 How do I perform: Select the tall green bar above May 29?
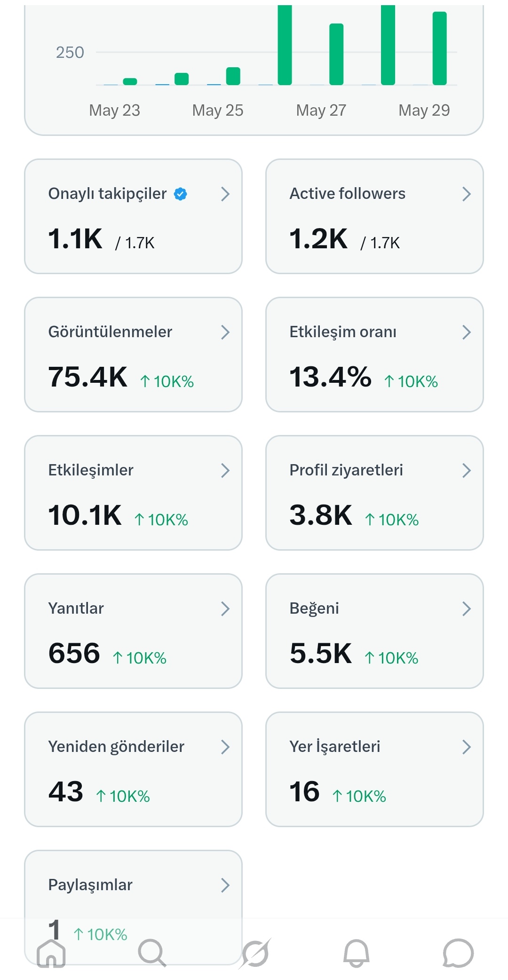(439, 48)
